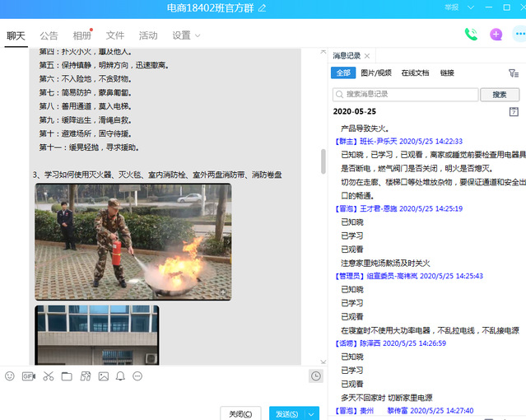The width and height of the screenshot is (526, 420).
Task: Click chat scroll down arrow
Action: [x=323, y=362]
